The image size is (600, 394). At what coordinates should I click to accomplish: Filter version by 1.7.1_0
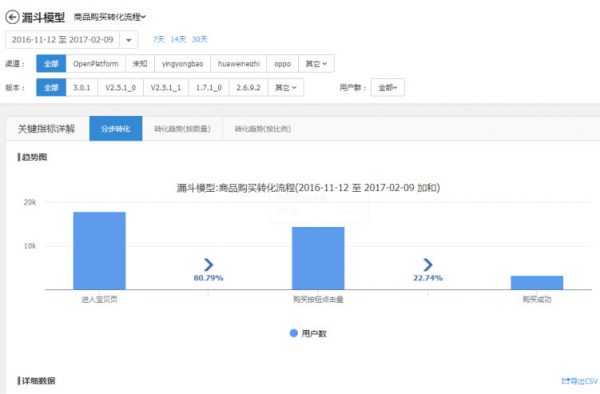point(209,88)
